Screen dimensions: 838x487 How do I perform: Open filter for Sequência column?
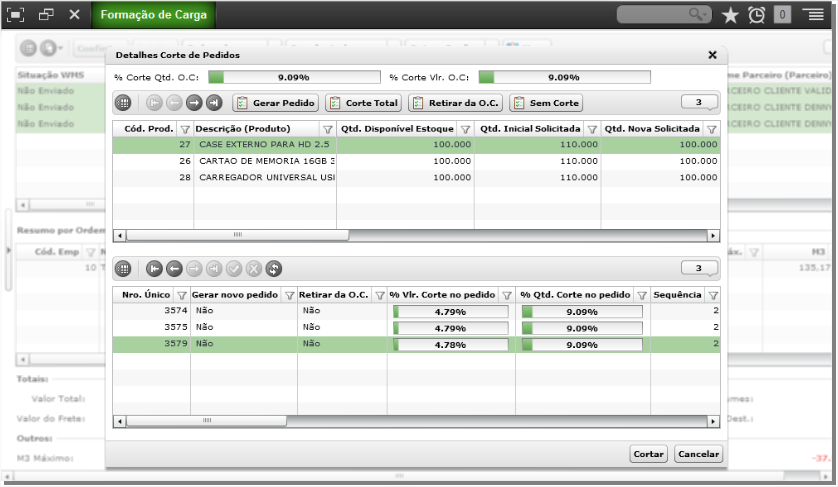click(x=712, y=296)
